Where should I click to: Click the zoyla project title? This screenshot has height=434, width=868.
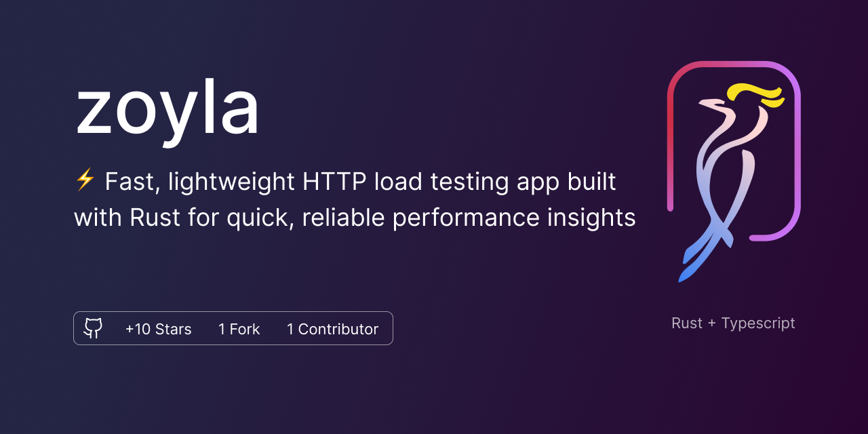point(167,108)
